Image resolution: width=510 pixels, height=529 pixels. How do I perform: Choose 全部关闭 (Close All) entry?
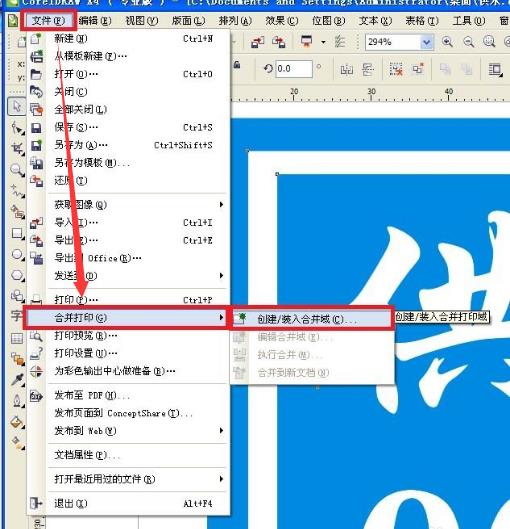[x=128, y=109]
